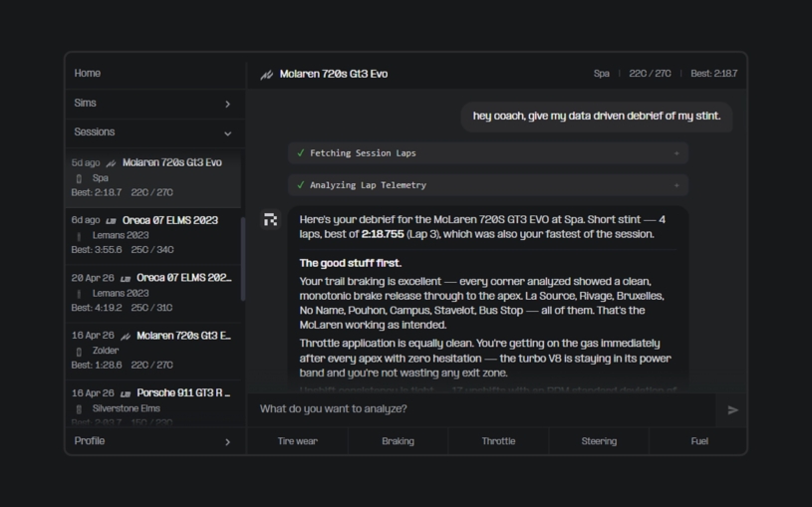
Task: Click the McLaren brand icon in Zolder session
Action: [126, 337]
